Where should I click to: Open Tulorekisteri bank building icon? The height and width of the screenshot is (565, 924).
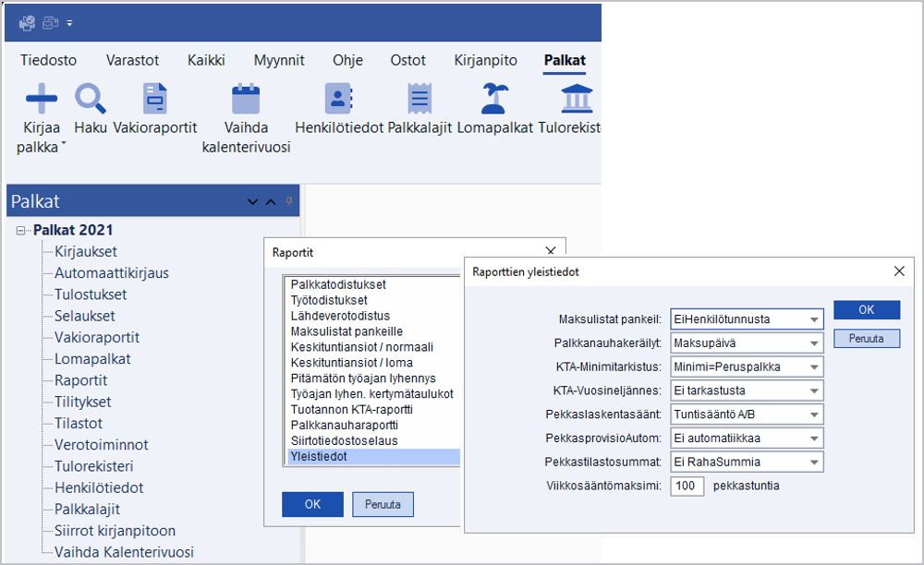pos(577,98)
